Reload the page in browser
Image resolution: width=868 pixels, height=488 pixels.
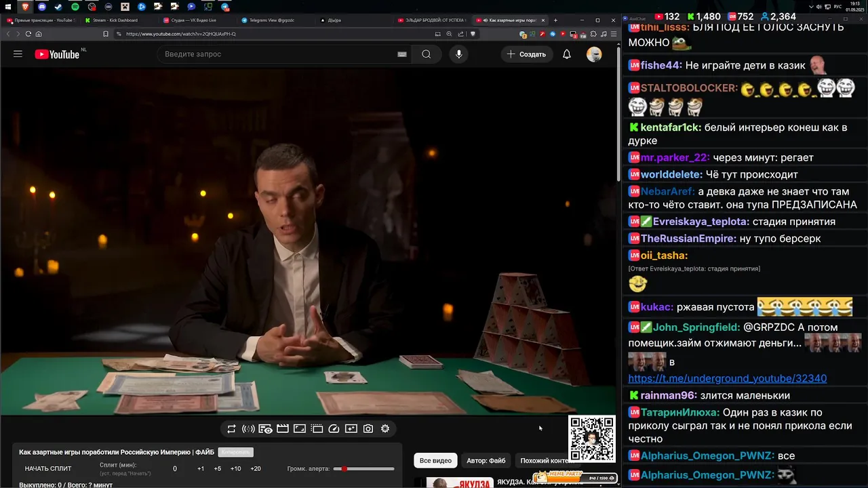click(28, 34)
